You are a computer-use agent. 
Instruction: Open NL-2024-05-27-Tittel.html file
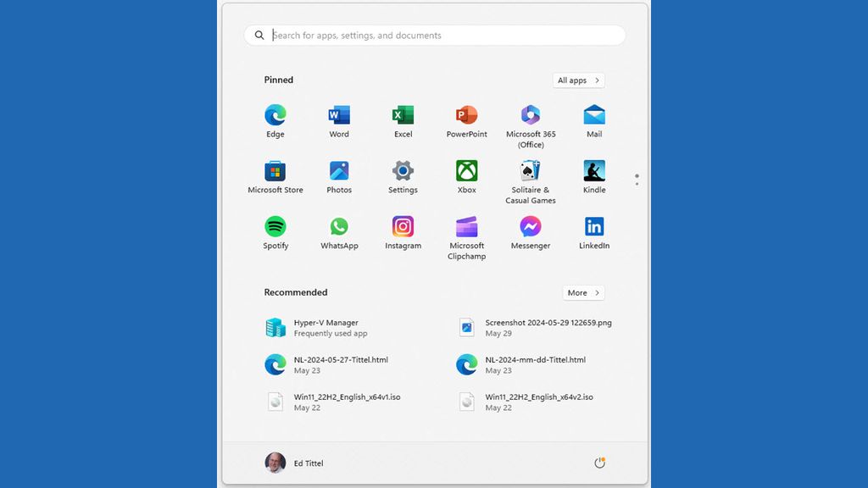pyautogui.click(x=342, y=364)
